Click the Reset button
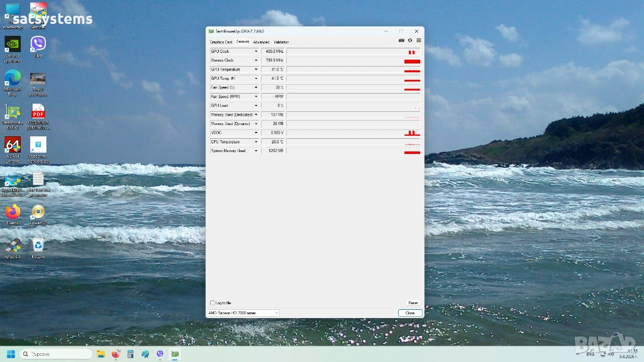The height and width of the screenshot is (362, 644). click(413, 303)
